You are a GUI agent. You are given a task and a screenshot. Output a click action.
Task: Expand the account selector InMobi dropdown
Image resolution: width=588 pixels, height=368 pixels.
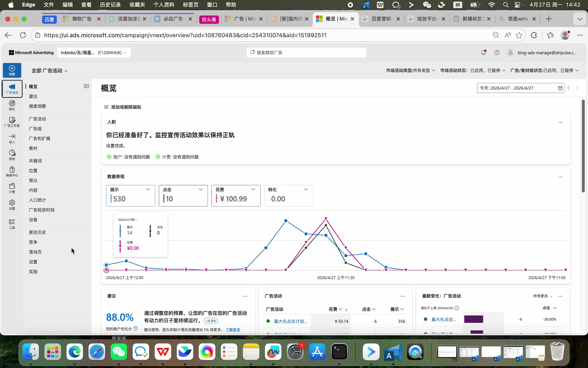tap(94, 53)
